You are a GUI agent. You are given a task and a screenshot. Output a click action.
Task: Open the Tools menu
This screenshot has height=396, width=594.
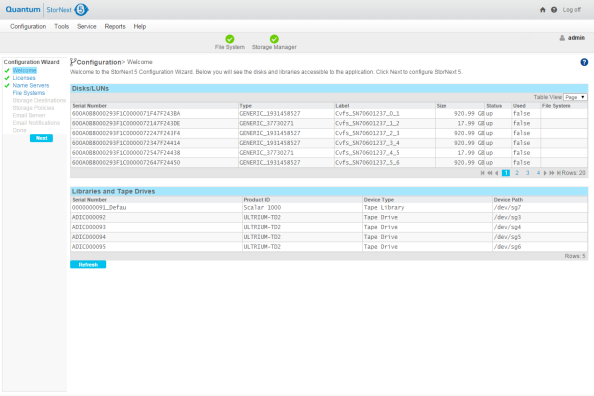point(61,27)
